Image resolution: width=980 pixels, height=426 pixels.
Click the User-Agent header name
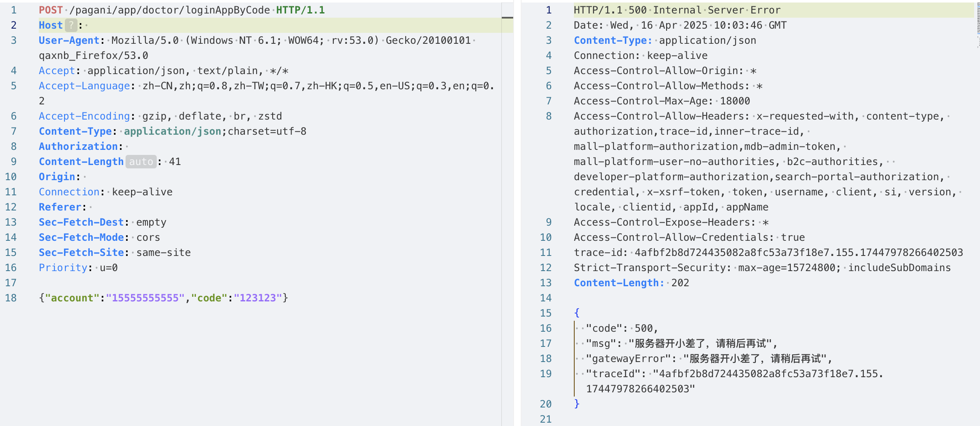[x=69, y=40]
